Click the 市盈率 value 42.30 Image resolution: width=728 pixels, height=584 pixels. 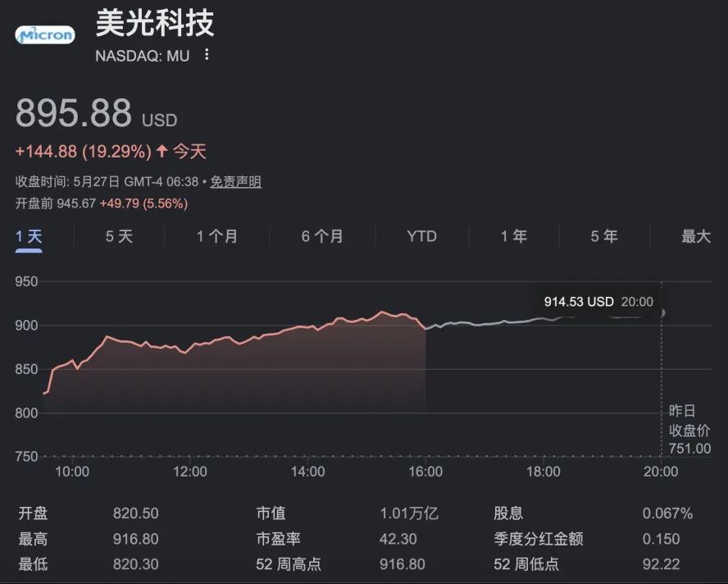tap(398, 539)
